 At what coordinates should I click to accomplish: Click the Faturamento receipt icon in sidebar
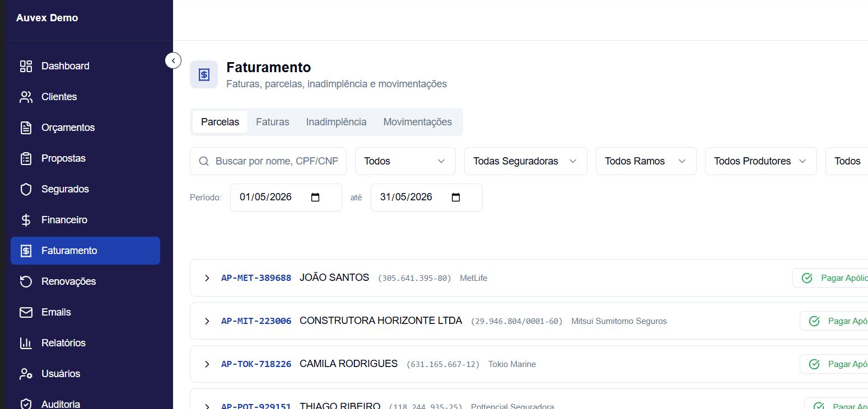pos(26,251)
